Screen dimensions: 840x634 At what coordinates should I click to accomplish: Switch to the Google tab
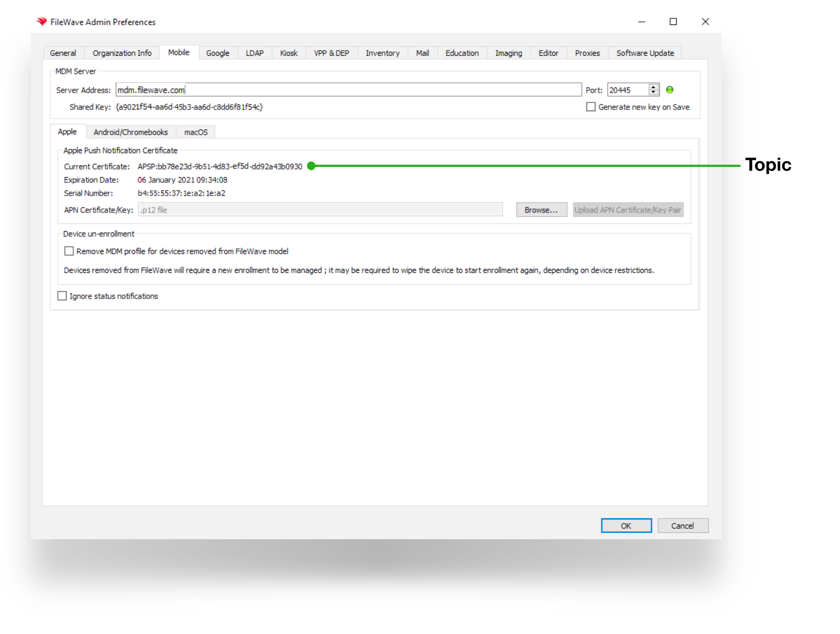click(218, 53)
